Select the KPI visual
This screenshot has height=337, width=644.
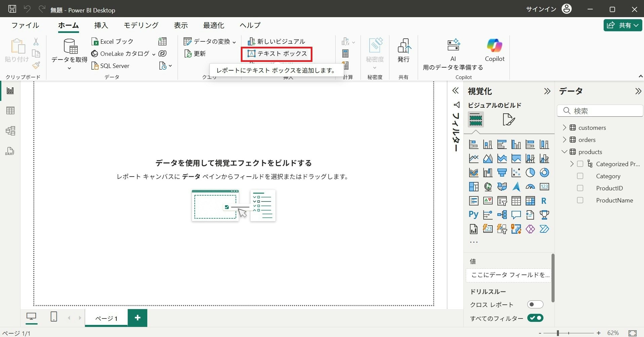click(488, 201)
